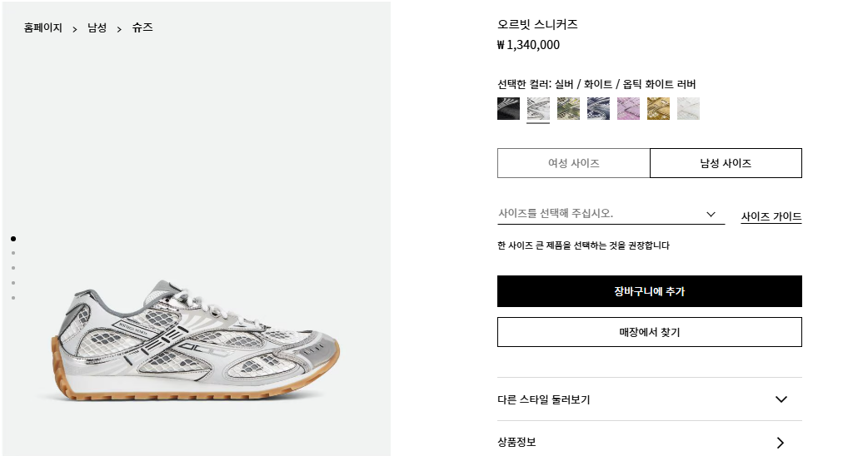Switch to 여성 사이즈 tab

pyautogui.click(x=573, y=163)
